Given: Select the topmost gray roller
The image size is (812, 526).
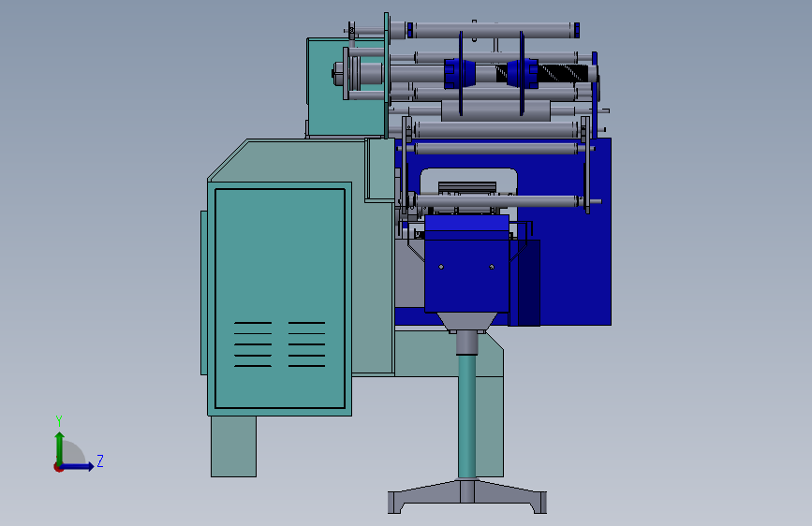Looking at the screenshot, I should 493,30.
